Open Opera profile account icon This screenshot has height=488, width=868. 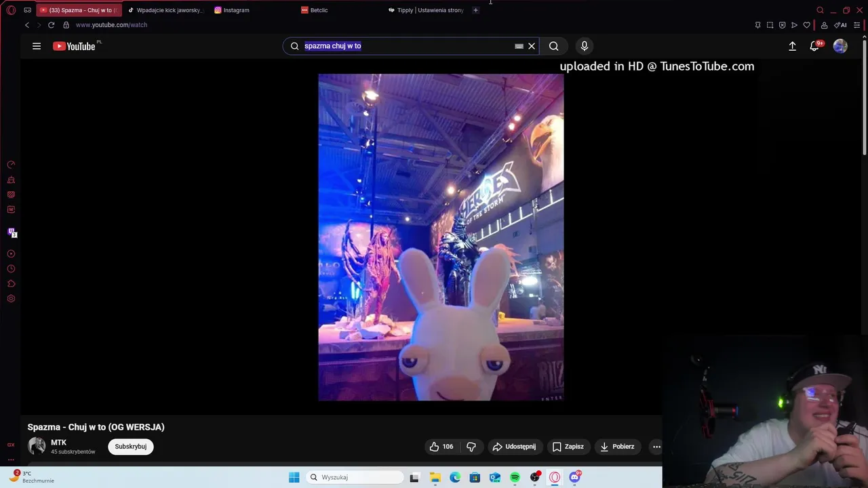(824, 25)
